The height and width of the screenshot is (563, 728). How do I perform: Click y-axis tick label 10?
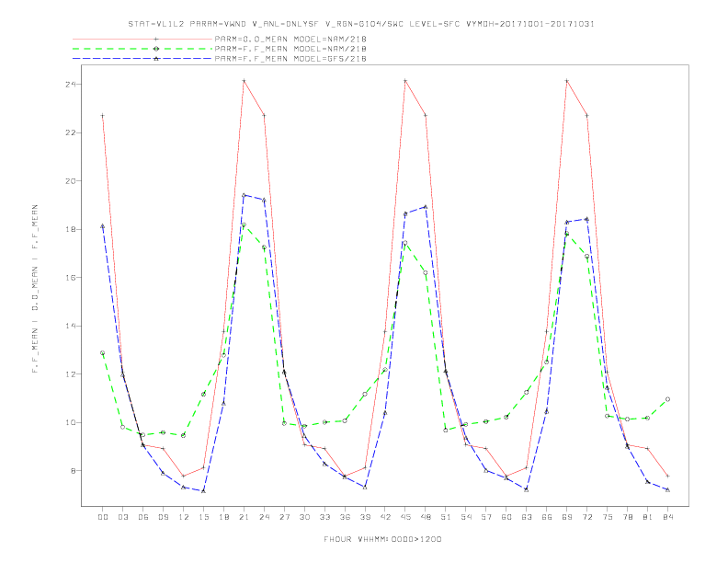click(x=71, y=422)
